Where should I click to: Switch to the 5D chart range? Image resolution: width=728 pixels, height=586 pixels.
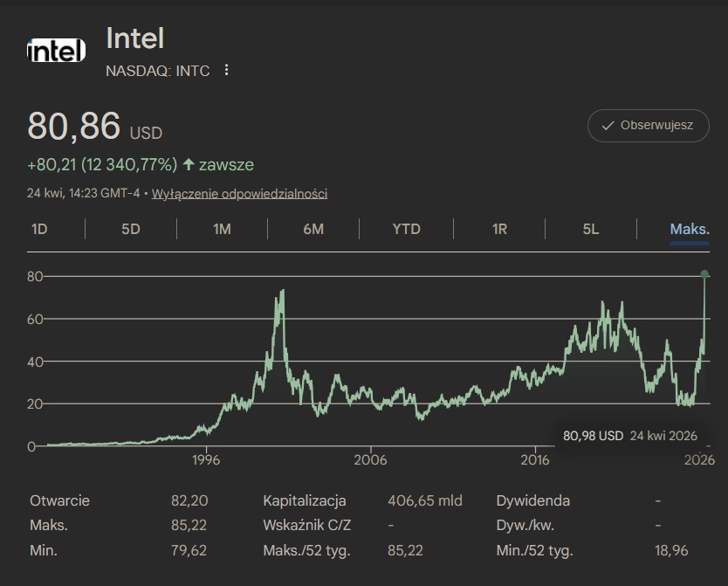[130, 229]
